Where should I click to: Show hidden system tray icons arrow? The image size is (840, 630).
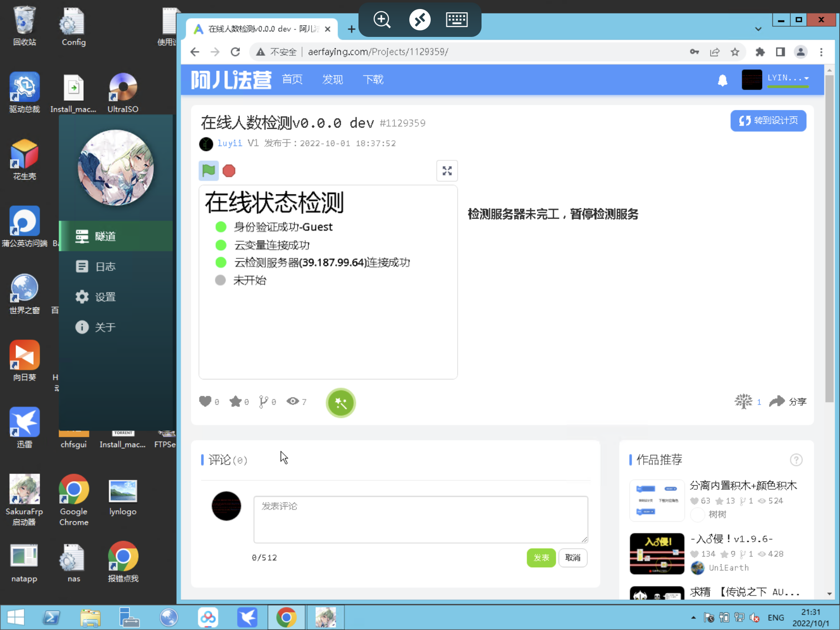tap(693, 617)
